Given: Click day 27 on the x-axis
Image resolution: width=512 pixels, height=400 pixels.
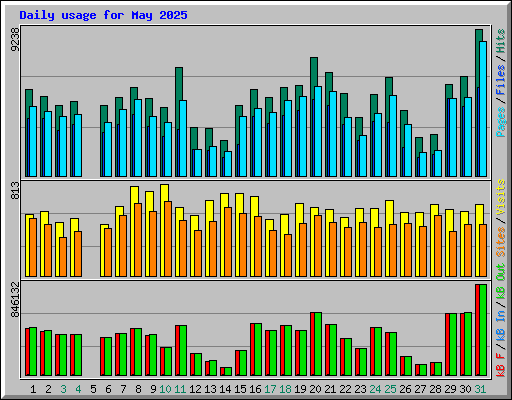Looking at the screenshot, I should (420, 389).
